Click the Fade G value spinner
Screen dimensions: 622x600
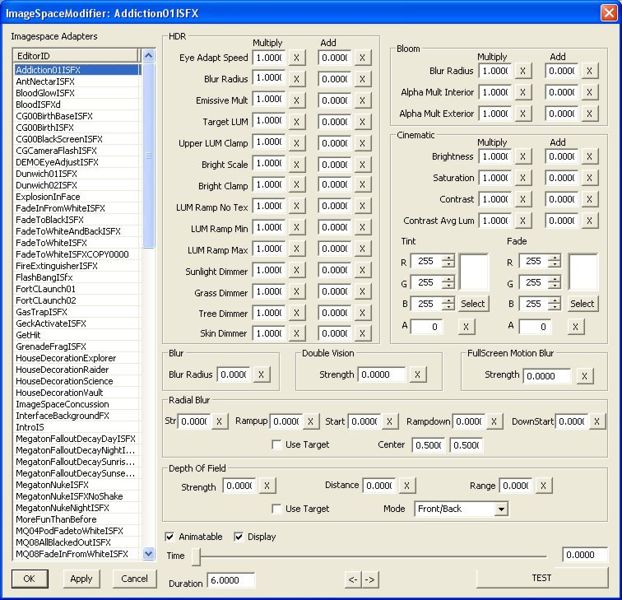(554, 283)
